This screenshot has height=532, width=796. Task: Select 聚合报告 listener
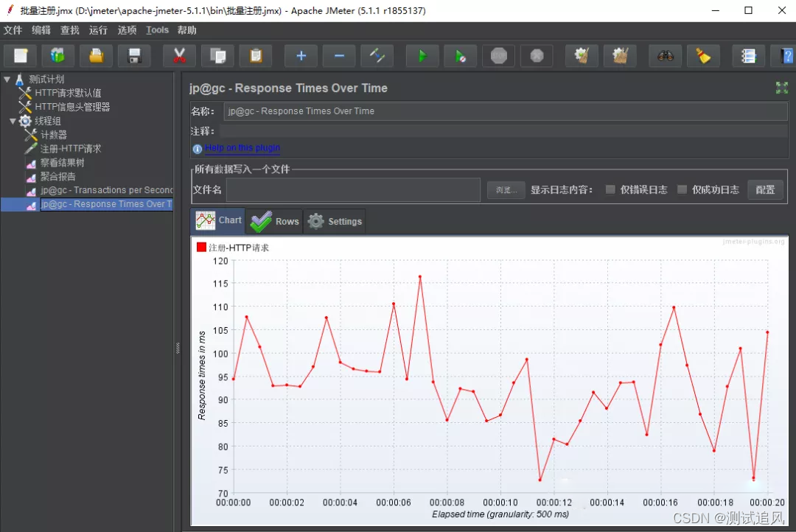(58, 176)
